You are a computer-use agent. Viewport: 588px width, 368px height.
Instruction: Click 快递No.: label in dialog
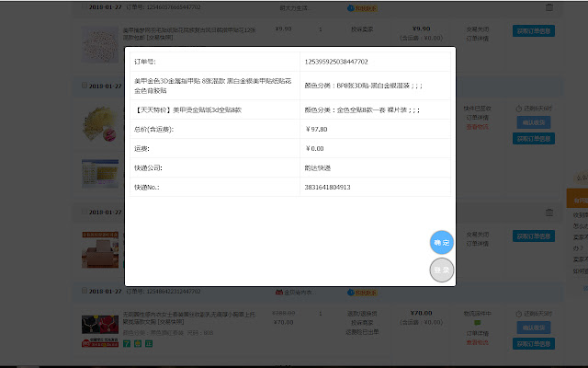147,187
